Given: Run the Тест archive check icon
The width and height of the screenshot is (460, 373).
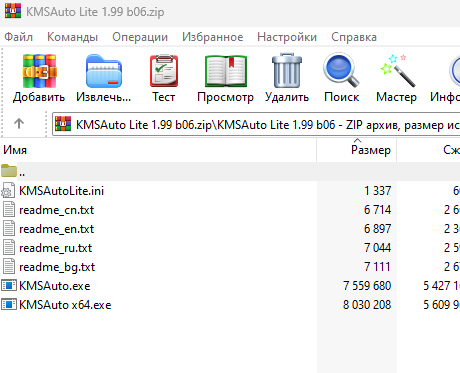Looking at the screenshot, I should click(164, 70).
